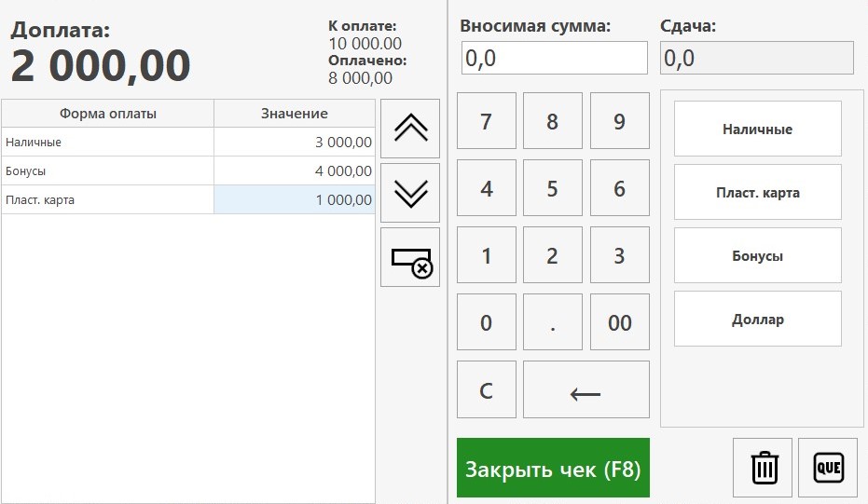This screenshot has width=868, height=504.
Task: Clear entry with the C key
Action: coord(486,389)
